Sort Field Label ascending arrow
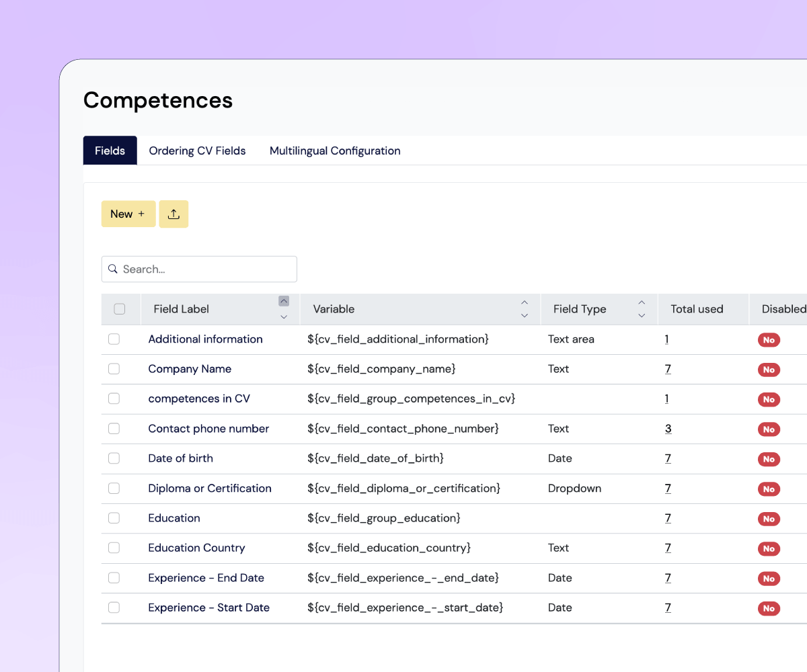 click(x=284, y=301)
